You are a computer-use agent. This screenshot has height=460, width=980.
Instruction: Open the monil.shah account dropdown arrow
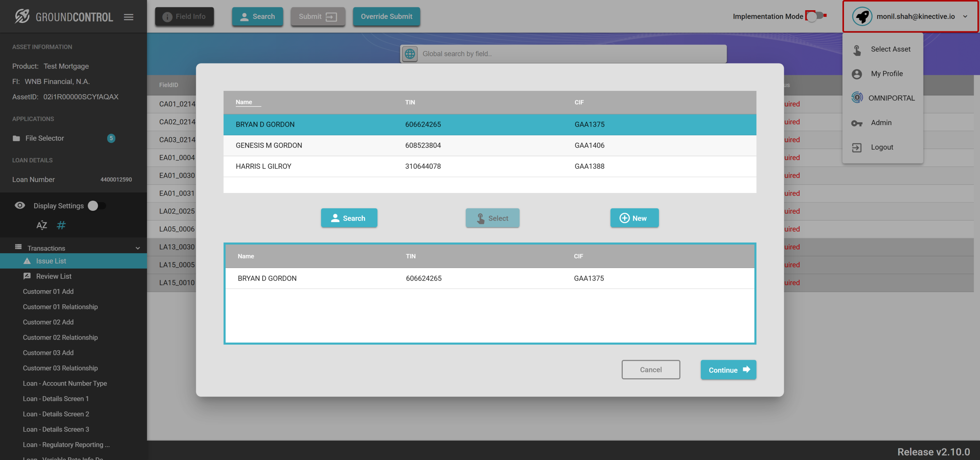965,16
